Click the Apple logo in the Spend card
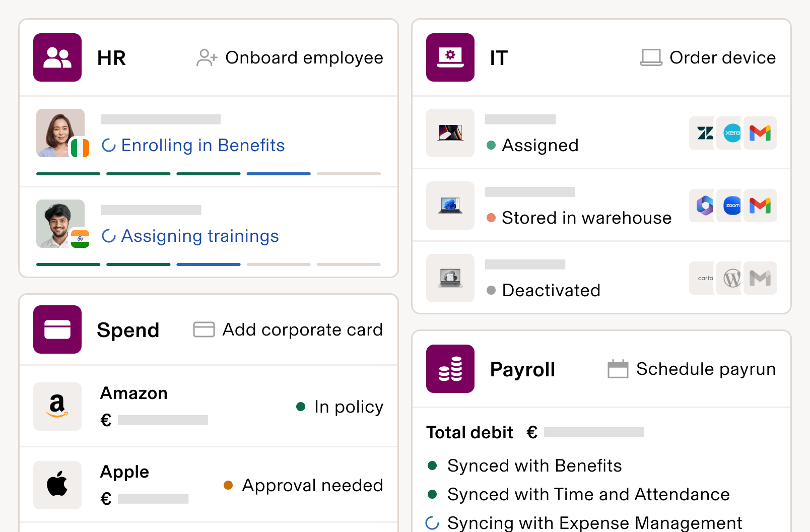Screen dimensions: 810x532 (x=57, y=485)
